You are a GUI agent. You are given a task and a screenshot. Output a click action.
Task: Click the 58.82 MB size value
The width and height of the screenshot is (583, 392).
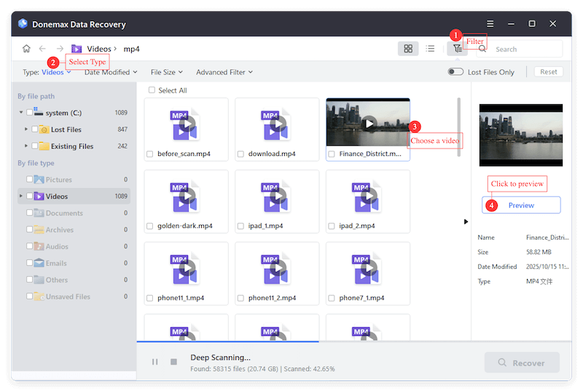tap(539, 252)
